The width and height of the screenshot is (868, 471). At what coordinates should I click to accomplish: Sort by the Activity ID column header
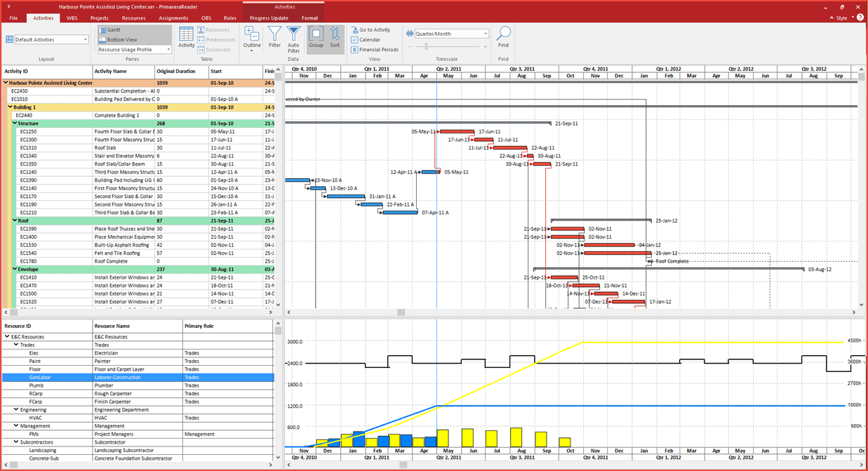coord(48,71)
